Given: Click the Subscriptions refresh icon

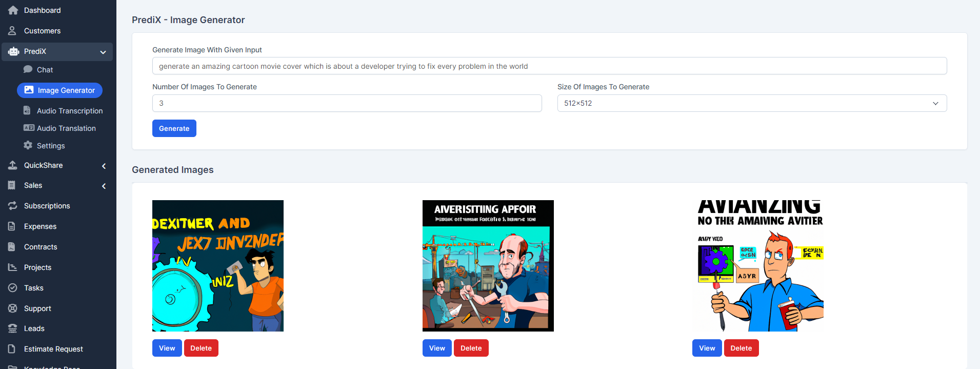Looking at the screenshot, I should pyautogui.click(x=13, y=206).
